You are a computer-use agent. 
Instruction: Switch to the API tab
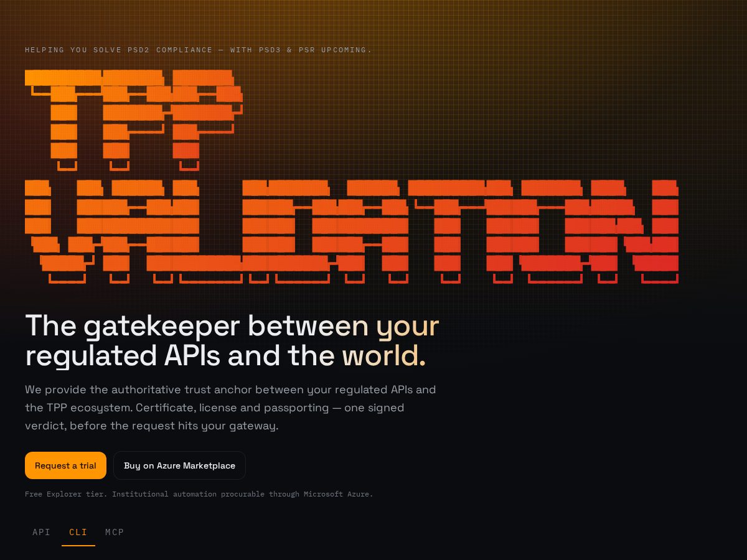point(42,532)
